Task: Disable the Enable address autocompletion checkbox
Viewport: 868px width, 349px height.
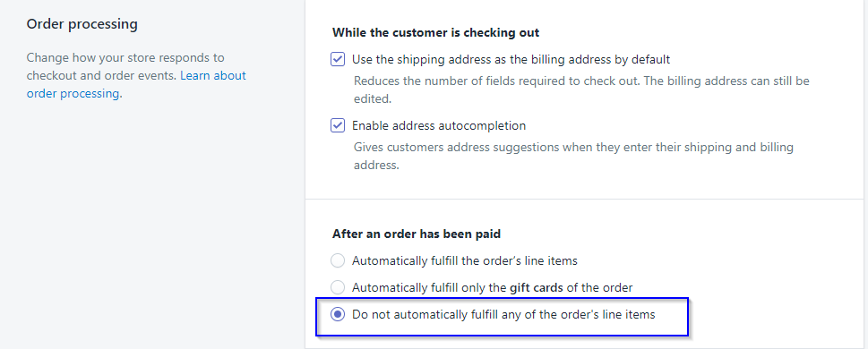Action: pyautogui.click(x=338, y=125)
